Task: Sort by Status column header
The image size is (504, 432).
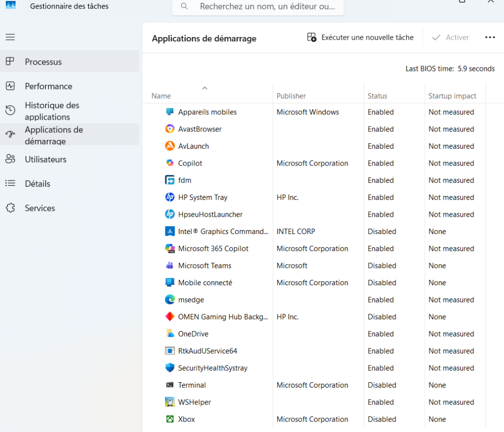Action: click(378, 96)
